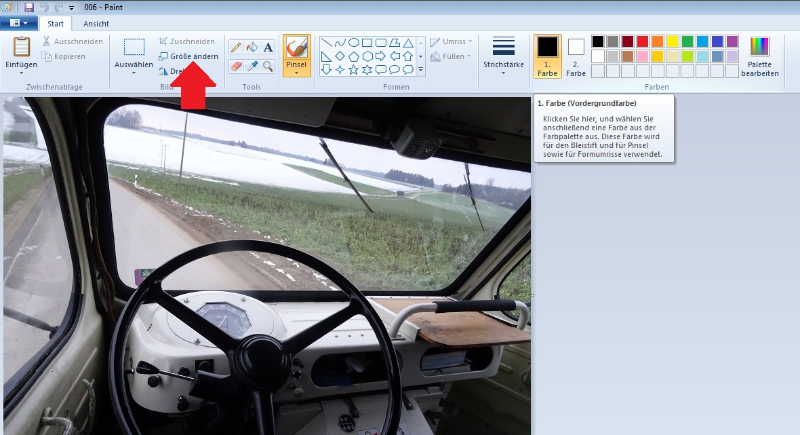Expand the Auswählen dropdown arrow
Viewport: 800px width, 435px height.
[134, 72]
